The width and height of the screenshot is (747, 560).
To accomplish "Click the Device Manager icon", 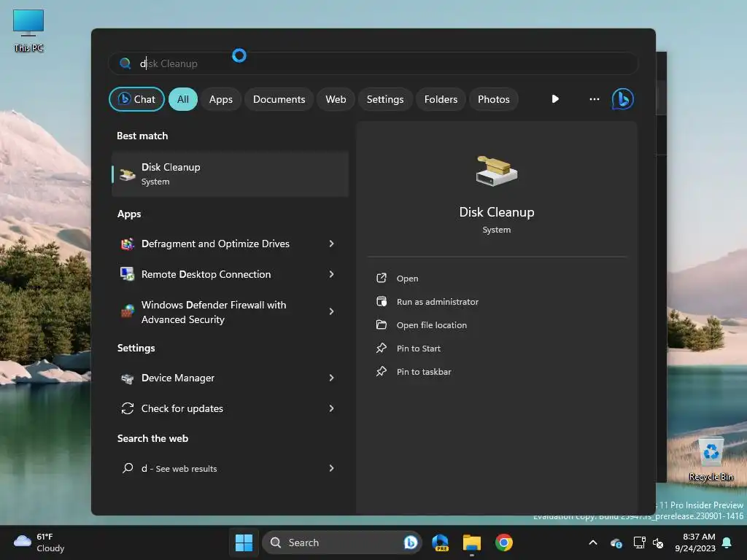I will coord(127,378).
